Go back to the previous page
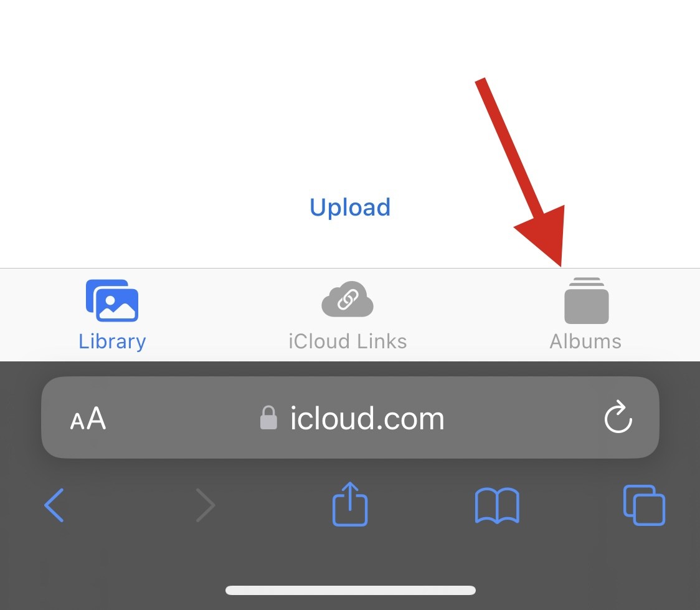This screenshot has height=610, width=700. [x=54, y=505]
